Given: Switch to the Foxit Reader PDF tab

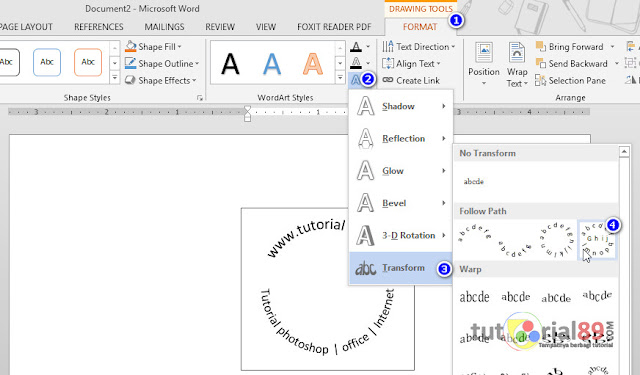Looking at the screenshot, I should [334, 27].
